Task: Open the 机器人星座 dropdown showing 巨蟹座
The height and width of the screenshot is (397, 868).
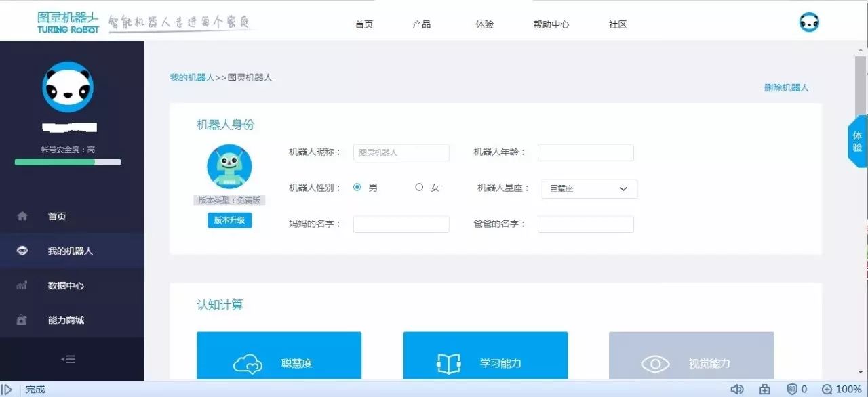Action: [589, 189]
